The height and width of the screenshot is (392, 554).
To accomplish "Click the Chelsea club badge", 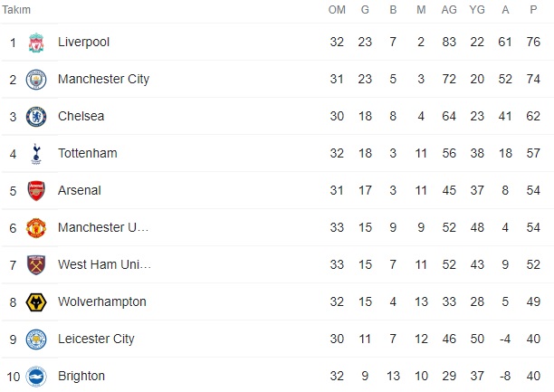I will point(35,117).
